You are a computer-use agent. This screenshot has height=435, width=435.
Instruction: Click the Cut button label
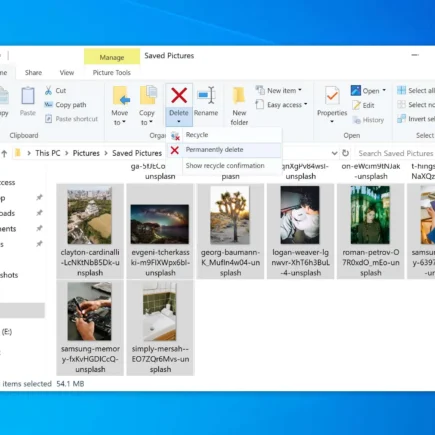61,91
